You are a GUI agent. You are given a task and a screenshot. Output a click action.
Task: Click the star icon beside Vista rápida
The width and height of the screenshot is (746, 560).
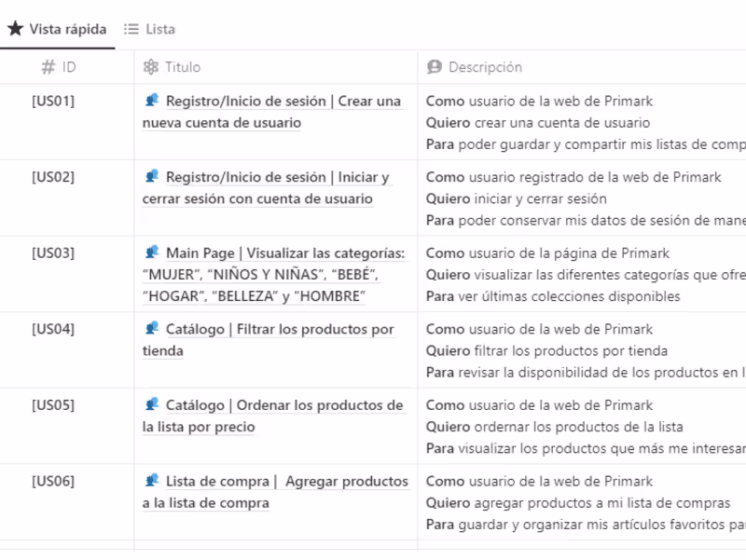click(x=15, y=29)
